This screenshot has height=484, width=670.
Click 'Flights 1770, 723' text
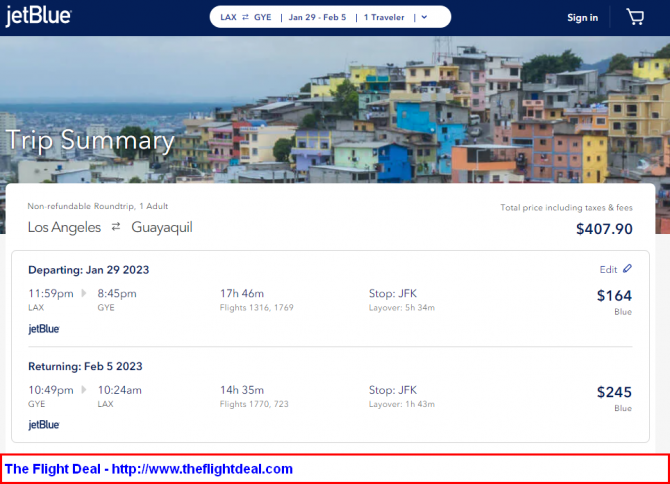tap(254, 404)
